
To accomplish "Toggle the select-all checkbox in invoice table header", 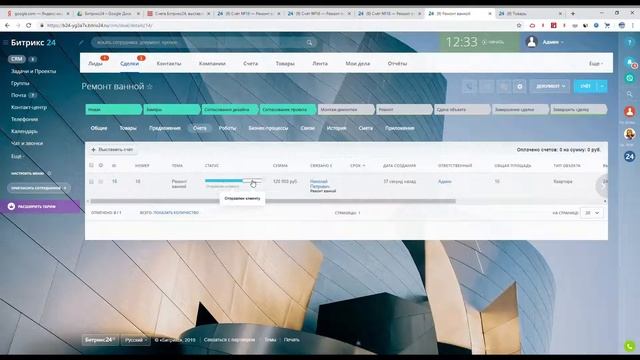I will pos(91,165).
